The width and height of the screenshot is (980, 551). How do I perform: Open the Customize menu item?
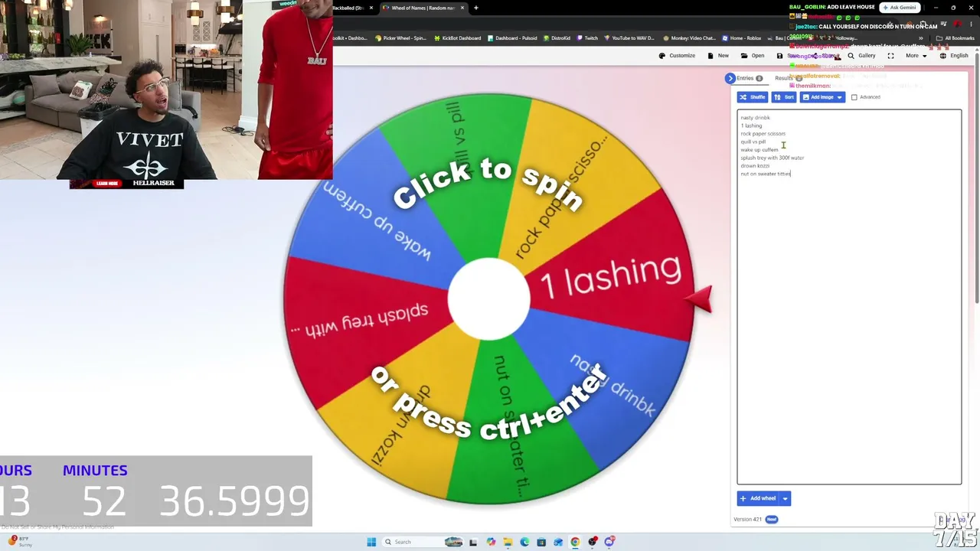click(682, 56)
